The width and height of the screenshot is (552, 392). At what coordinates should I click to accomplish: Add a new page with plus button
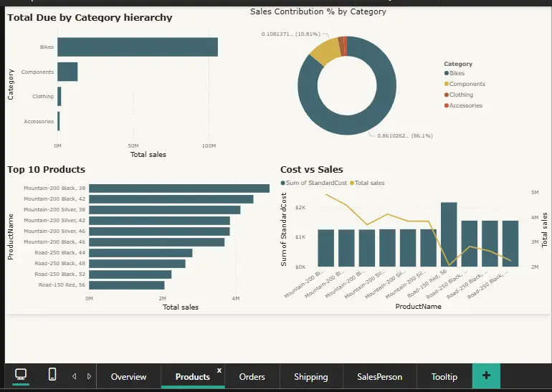click(x=486, y=376)
